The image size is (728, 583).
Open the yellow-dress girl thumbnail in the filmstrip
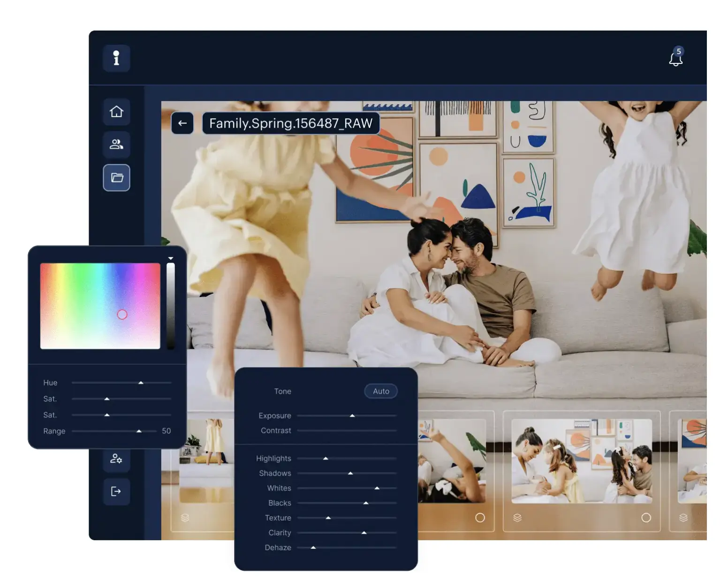click(x=207, y=461)
